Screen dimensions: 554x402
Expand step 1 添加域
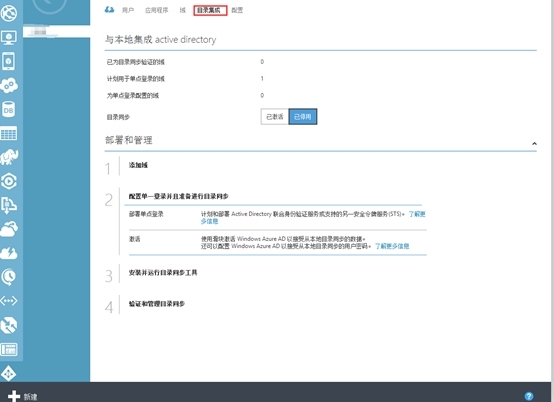138,165
